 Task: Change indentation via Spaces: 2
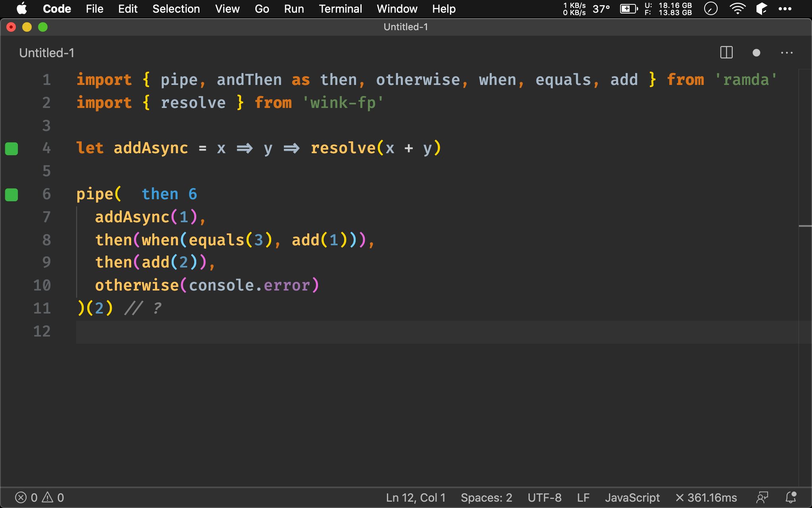tap(486, 497)
